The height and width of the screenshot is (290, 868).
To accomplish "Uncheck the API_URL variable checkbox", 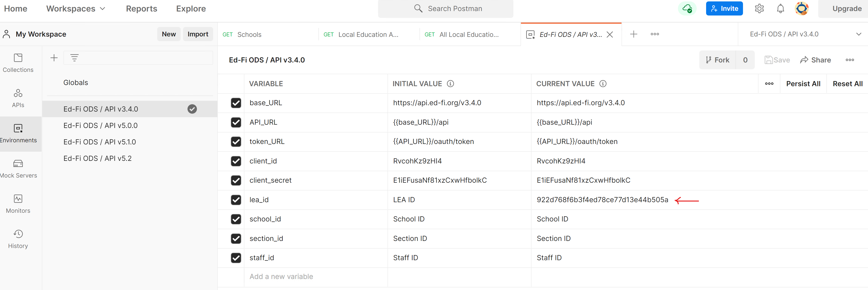I will tap(236, 122).
